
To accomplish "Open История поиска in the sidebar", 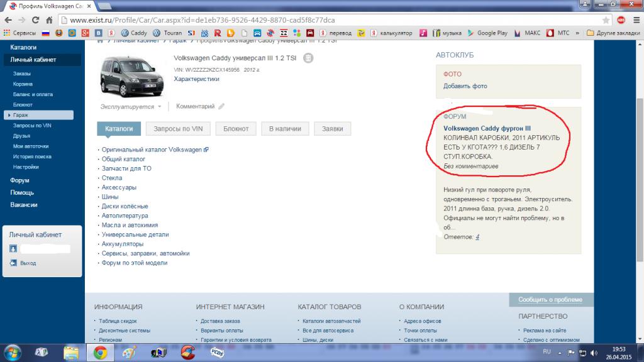I will tap(32, 156).
